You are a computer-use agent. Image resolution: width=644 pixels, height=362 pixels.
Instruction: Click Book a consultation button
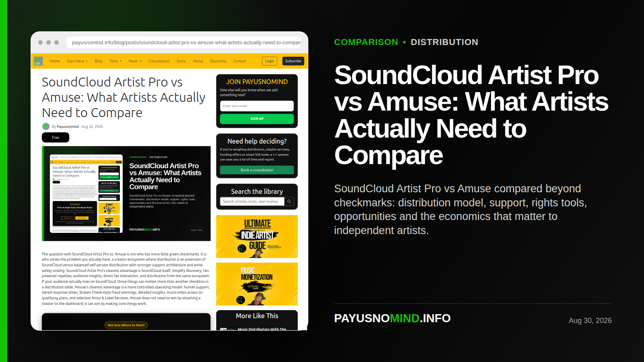tap(257, 170)
